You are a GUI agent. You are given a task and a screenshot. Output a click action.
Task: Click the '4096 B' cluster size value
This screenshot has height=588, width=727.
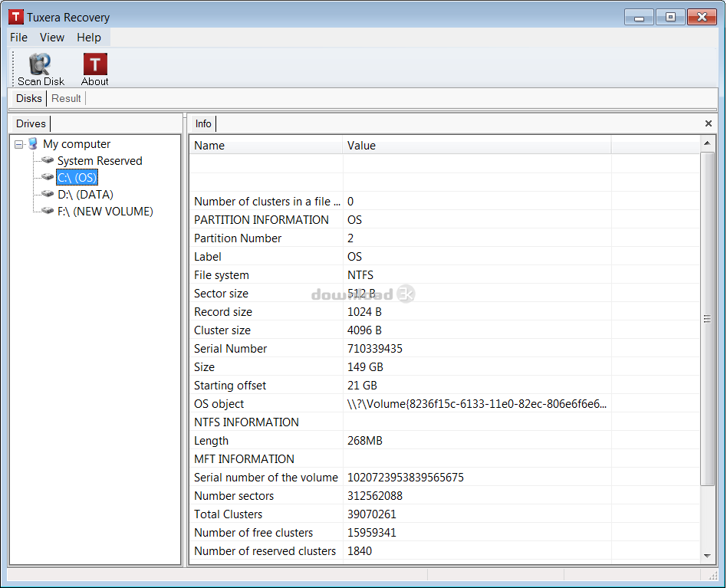(364, 330)
